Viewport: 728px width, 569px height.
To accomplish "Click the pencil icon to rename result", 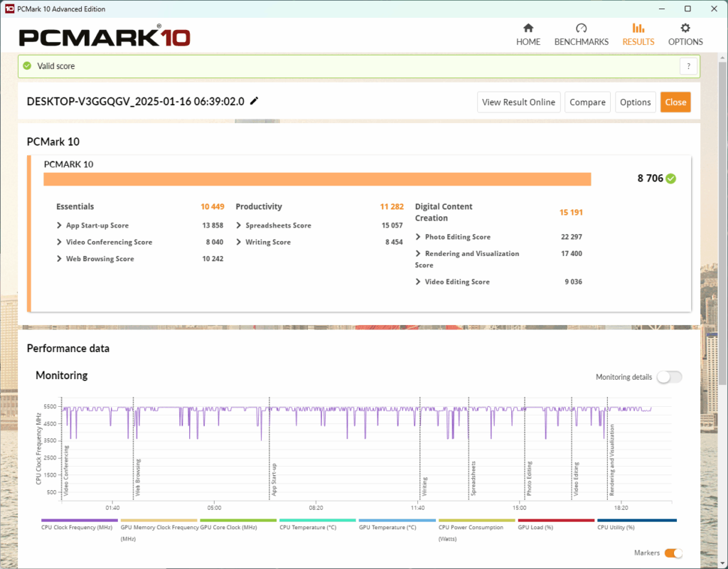I will coord(254,101).
